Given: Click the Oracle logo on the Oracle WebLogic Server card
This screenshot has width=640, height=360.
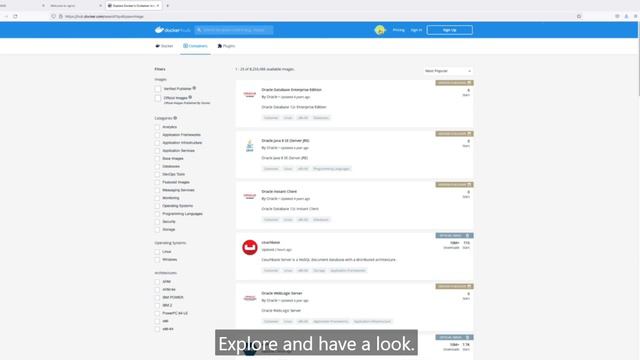Looking at the screenshot, I should coord(250,298).
